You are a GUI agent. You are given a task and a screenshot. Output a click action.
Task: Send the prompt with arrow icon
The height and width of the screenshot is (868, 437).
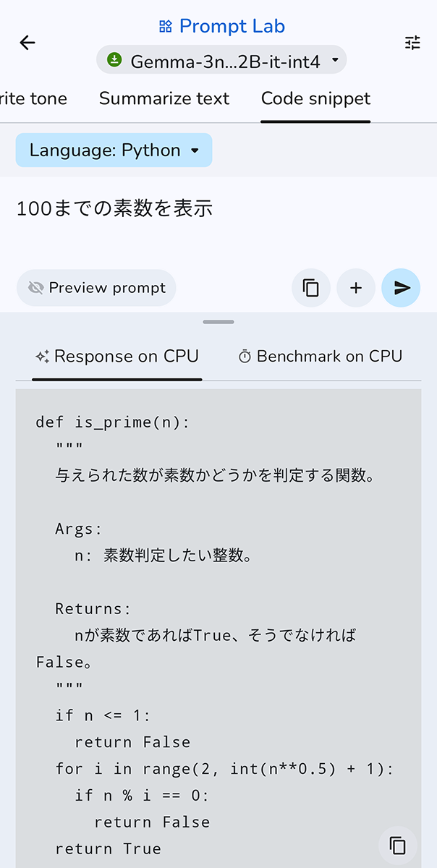(402, 288)
